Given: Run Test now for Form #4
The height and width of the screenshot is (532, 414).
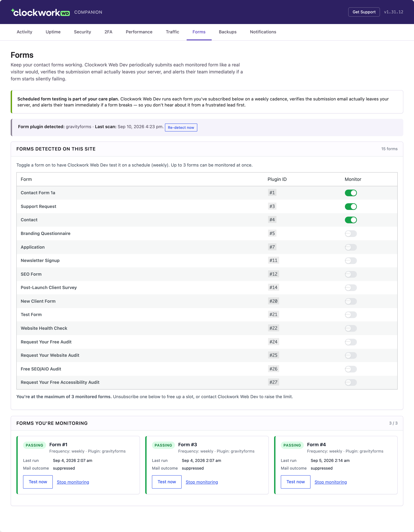Looking at the screenshot, I should 296,482.
